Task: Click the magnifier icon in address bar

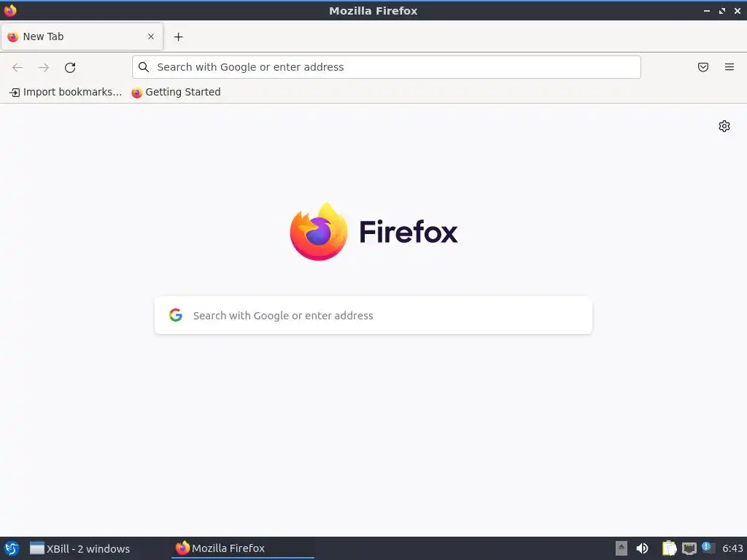Action: coord(144,67)
